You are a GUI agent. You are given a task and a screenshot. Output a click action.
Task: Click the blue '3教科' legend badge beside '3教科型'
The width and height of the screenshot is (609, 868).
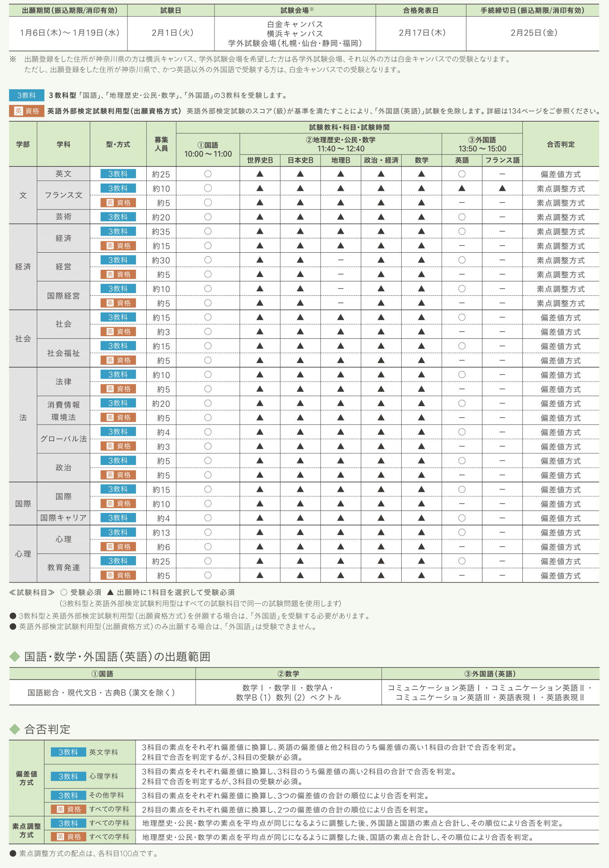point(26,95)
